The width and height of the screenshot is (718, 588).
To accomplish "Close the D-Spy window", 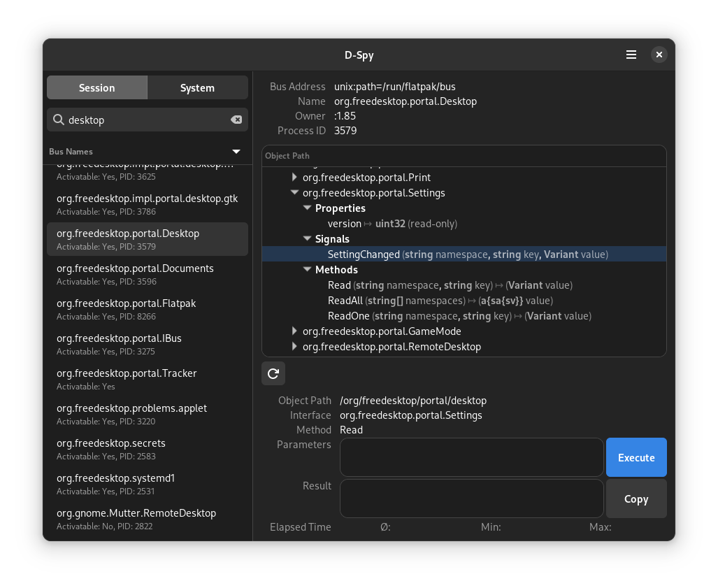I will (659, 55).
